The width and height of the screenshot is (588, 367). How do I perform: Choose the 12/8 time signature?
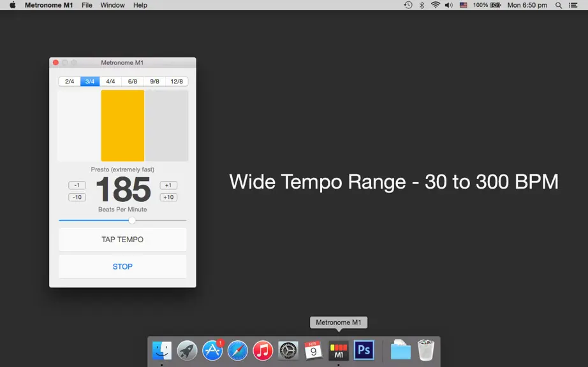177,82
